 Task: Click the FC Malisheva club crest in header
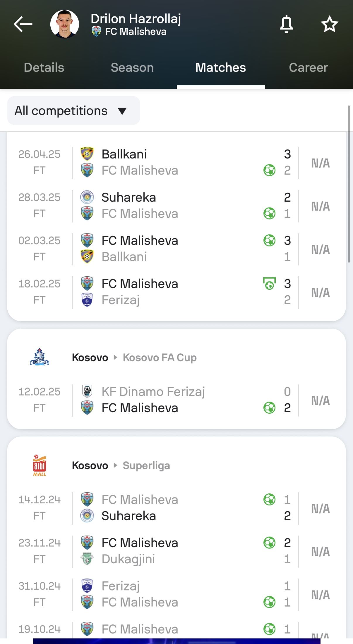coord(96,31)
